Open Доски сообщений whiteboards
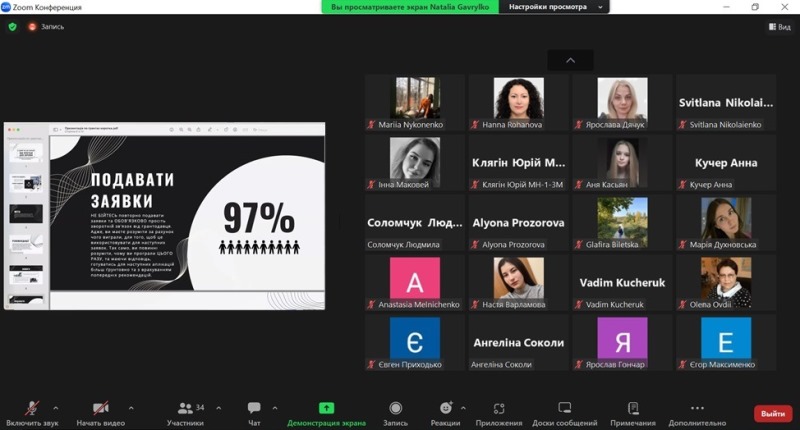The image size is (800, 430). [565, 413]
